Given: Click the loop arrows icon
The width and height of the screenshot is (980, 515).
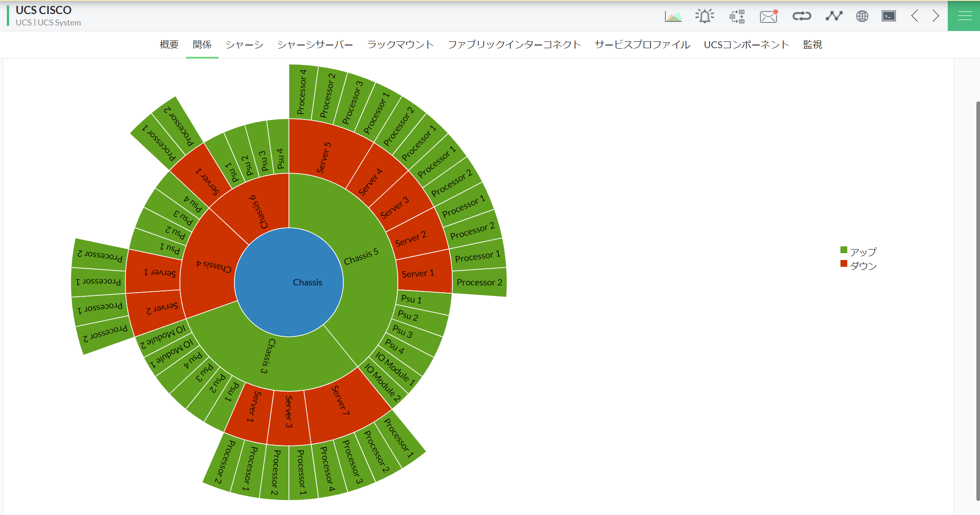Looking at the screenshot, I should [x=801, y=16].
